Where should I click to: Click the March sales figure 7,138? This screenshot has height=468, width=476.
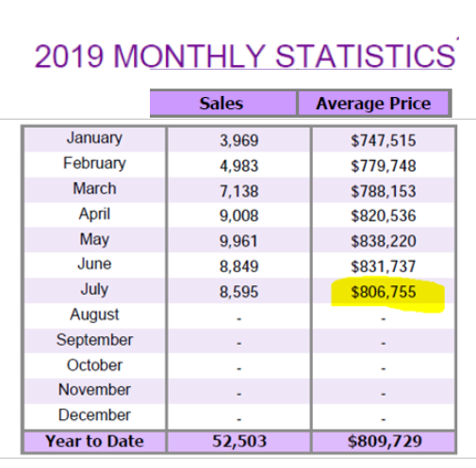pyautogui.click(x=239, y=191)
